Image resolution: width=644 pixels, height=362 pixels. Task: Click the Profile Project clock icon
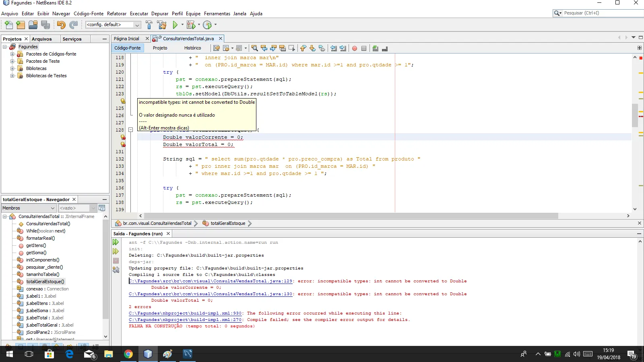point(207,25)
